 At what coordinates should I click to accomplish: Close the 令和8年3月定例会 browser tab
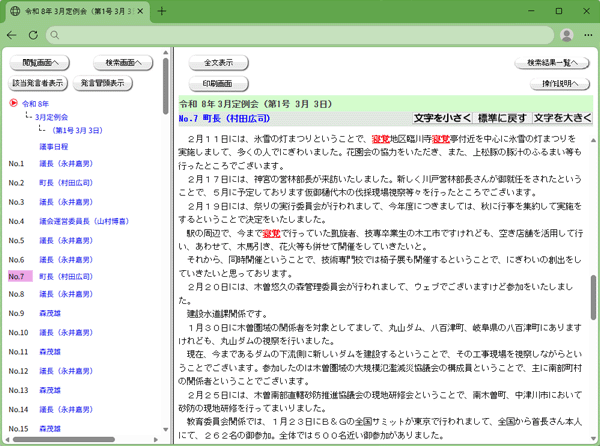pyautogui.click(x=140, y=11)
